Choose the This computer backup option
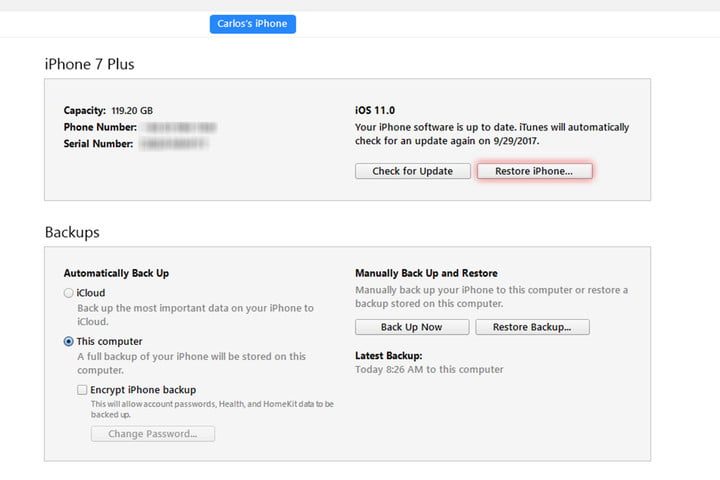This screenshot has height=480, width=720. pyautogui.click(x=68, y=342)
